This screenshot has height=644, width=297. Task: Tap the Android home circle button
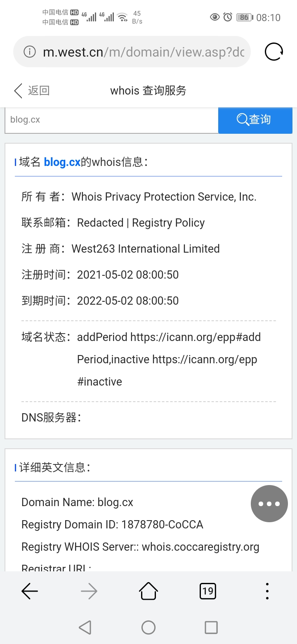(x=148, y=627)
